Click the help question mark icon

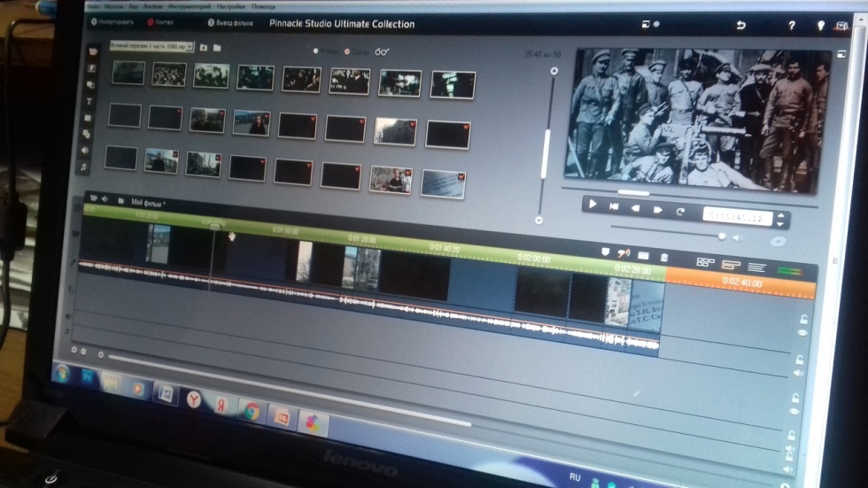(792, 26)
